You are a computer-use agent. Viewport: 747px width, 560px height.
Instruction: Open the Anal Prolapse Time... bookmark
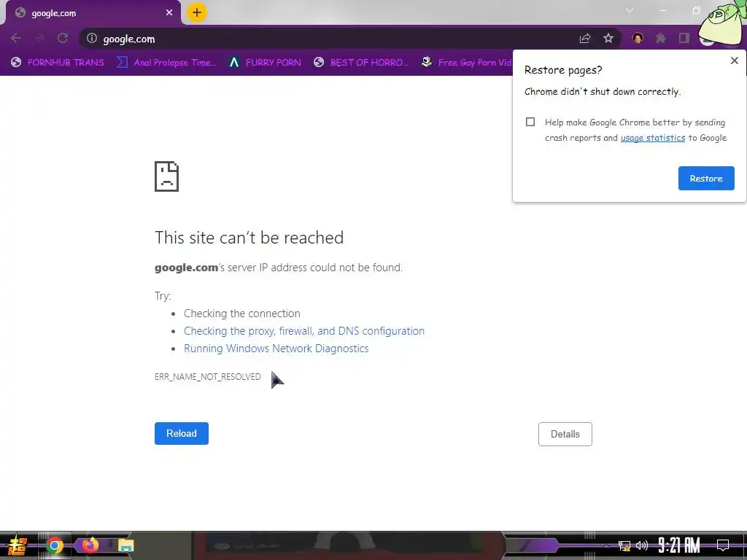point(167,63)
